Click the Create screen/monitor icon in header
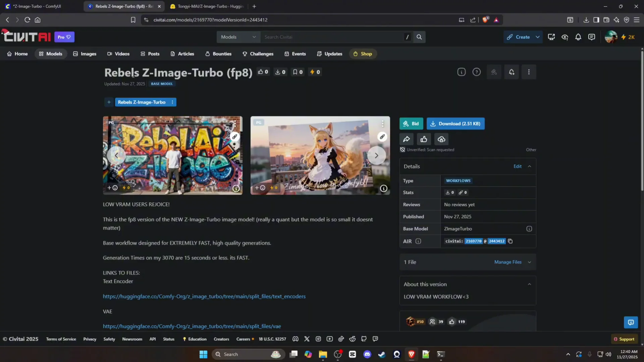Screen dimensions: 644x362 (x=551, y=37)
